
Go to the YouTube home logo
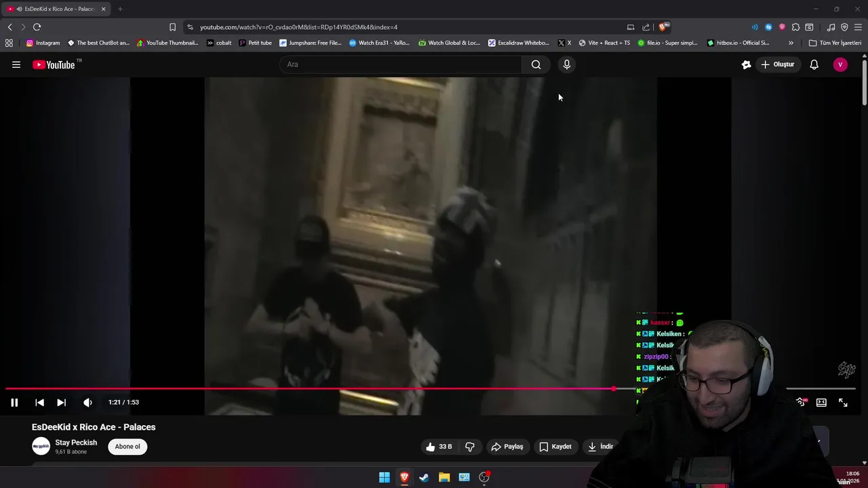click(54, 64)
